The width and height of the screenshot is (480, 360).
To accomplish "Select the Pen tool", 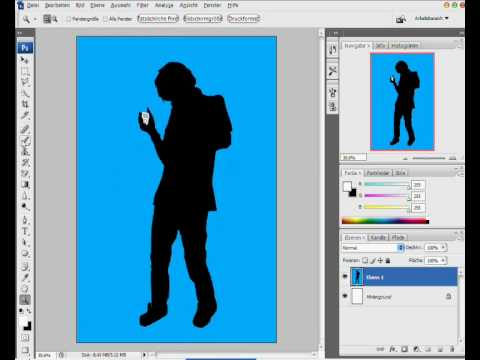I will coord(25,221).
